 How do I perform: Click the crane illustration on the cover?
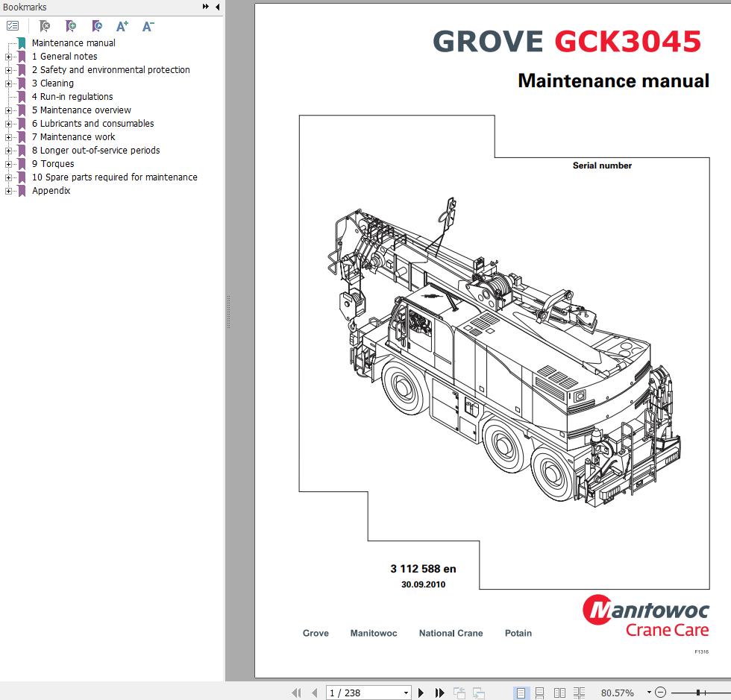click(504, 353)
